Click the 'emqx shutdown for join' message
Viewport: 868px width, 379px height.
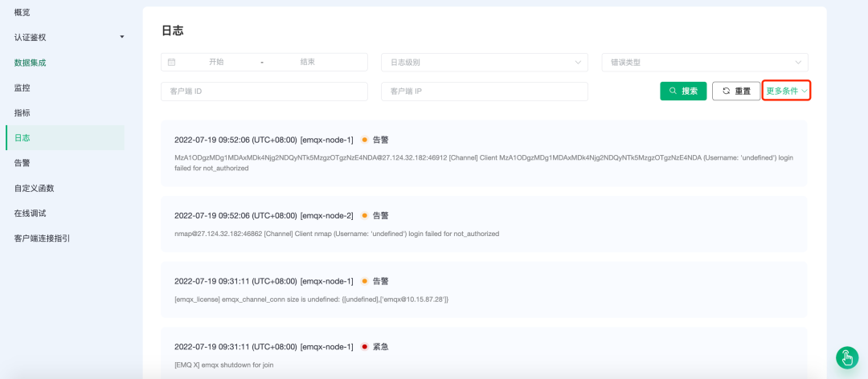click(223, 365)
